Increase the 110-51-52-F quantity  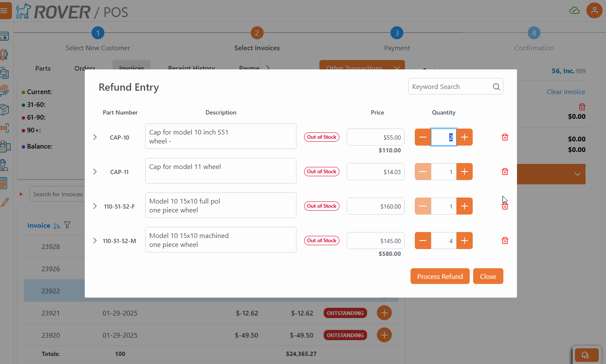(465, 206)
